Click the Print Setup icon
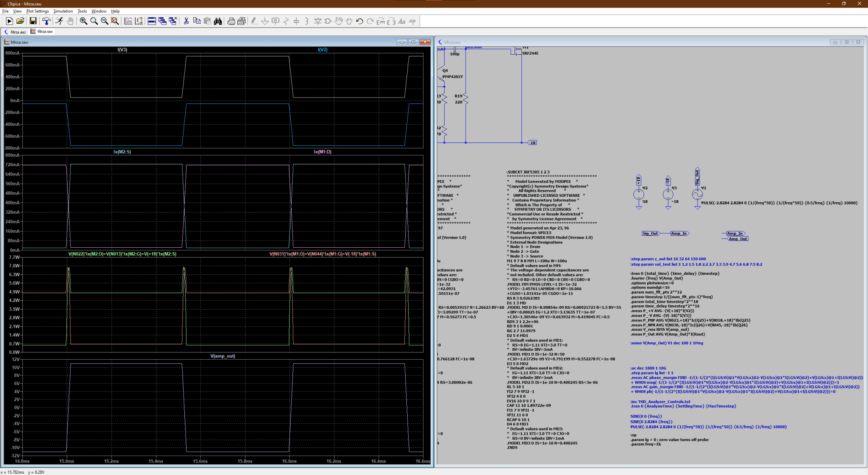Image resolution: width=868 pixels, height=475 pixels. [x=231, y=21]
